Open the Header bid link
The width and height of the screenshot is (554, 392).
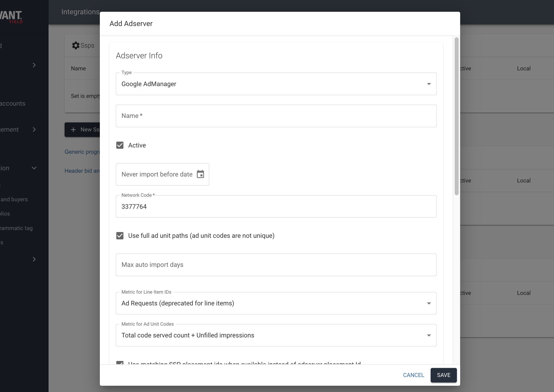(x=82, y=171)
